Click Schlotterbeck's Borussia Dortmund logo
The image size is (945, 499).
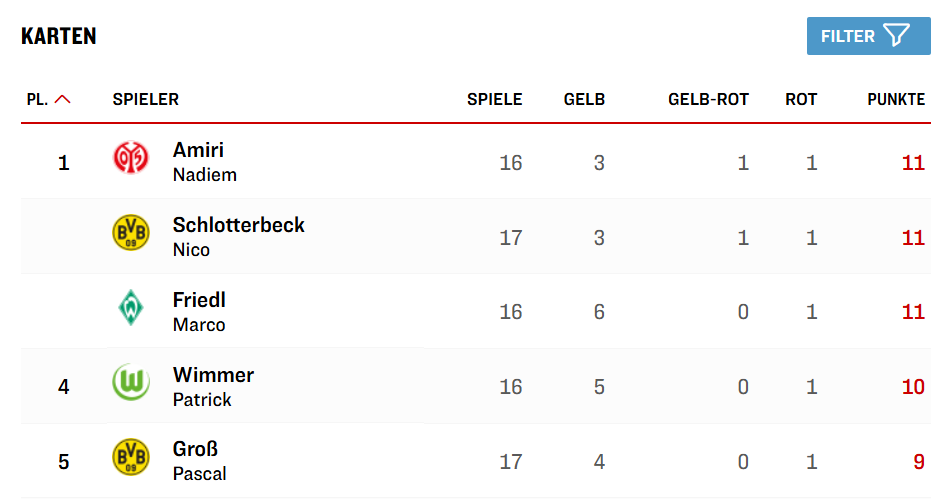click(x=130, y=233)
